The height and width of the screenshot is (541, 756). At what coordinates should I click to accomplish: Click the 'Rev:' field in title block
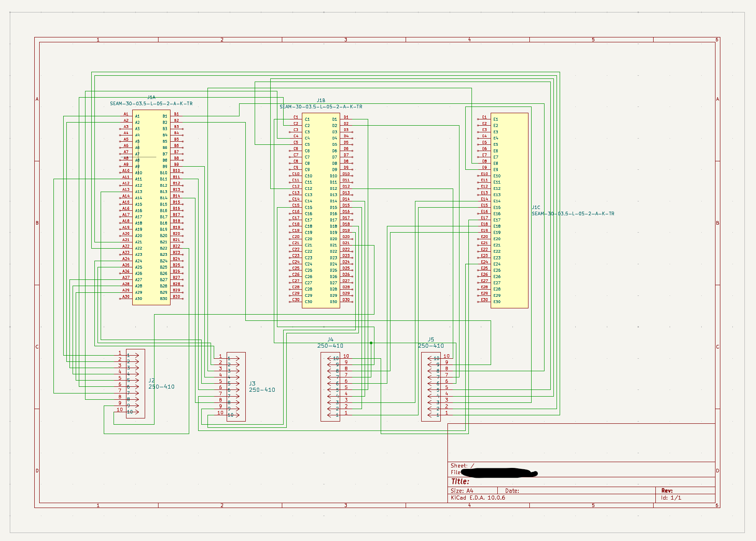click(x=667, y=491)
